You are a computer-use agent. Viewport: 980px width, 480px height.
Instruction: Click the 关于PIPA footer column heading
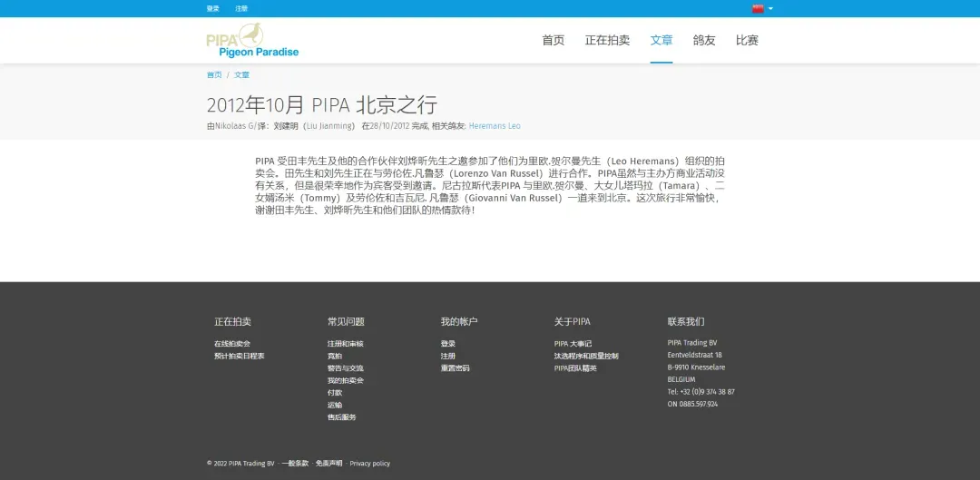click(x=572, y=322)
